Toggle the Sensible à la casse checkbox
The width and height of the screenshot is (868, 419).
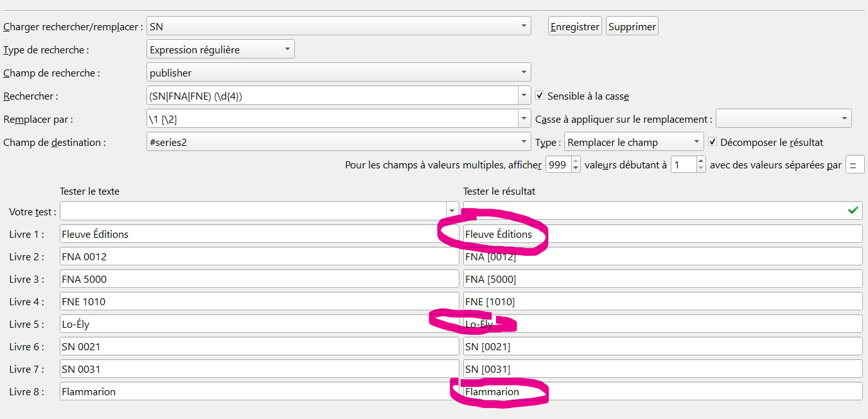point(540,96)
